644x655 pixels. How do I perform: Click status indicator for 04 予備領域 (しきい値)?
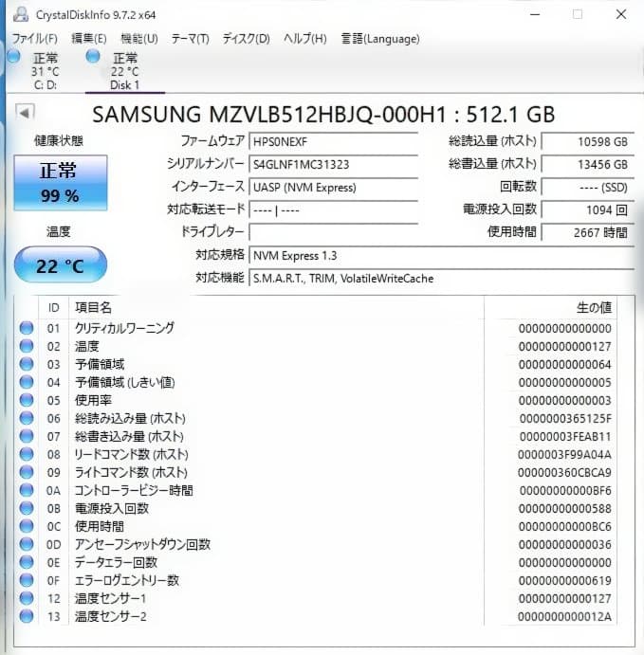27,382
